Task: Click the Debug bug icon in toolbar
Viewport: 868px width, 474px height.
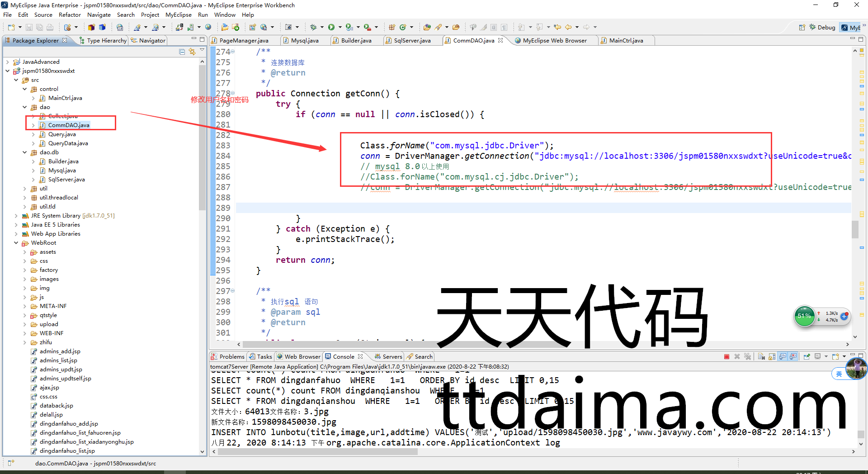Action: pos(313,27)
